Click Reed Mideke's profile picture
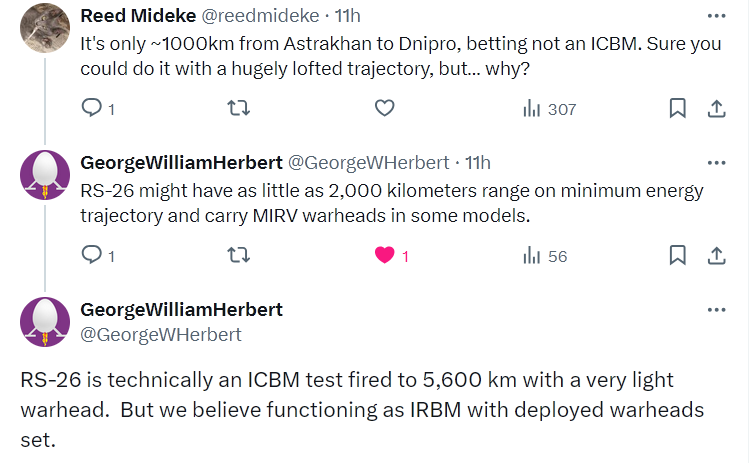 coord(45,27)
